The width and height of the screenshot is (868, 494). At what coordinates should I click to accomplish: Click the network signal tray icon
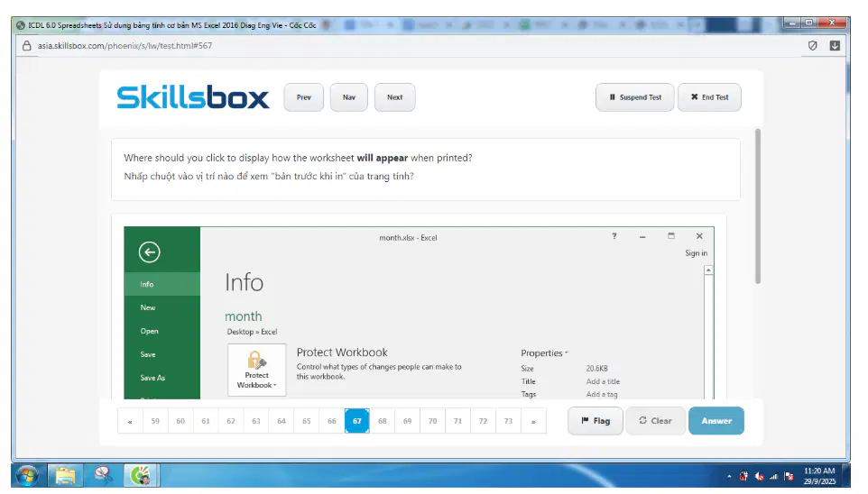pos(773,476)
